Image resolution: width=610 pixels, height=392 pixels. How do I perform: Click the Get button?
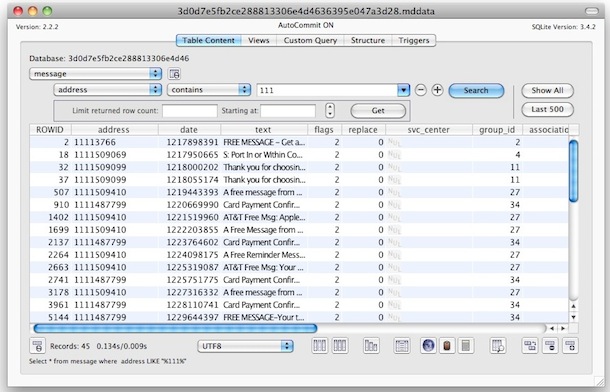378,110
